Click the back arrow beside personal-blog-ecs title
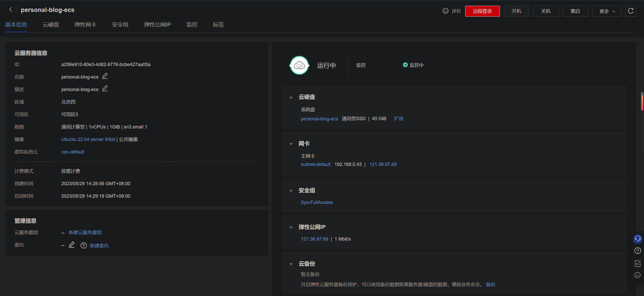The image size is (644, 296). [11, 10]
